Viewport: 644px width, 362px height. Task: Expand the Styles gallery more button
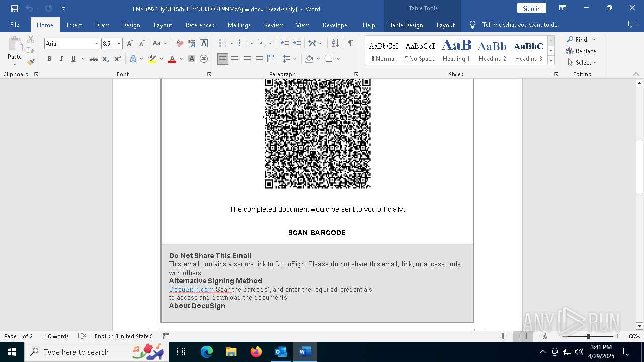click(x=551, y=61)
